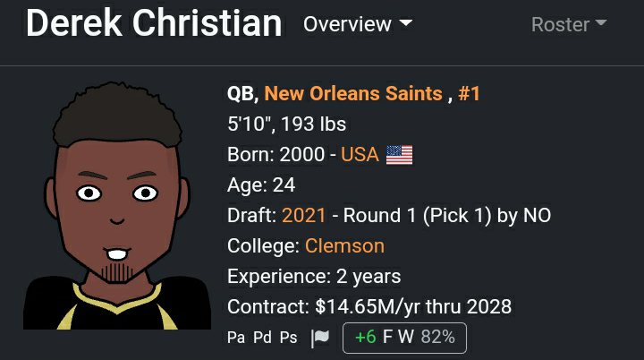Click the Pd skill label
This screenshot has width=644, height=360.
point(262,338)
